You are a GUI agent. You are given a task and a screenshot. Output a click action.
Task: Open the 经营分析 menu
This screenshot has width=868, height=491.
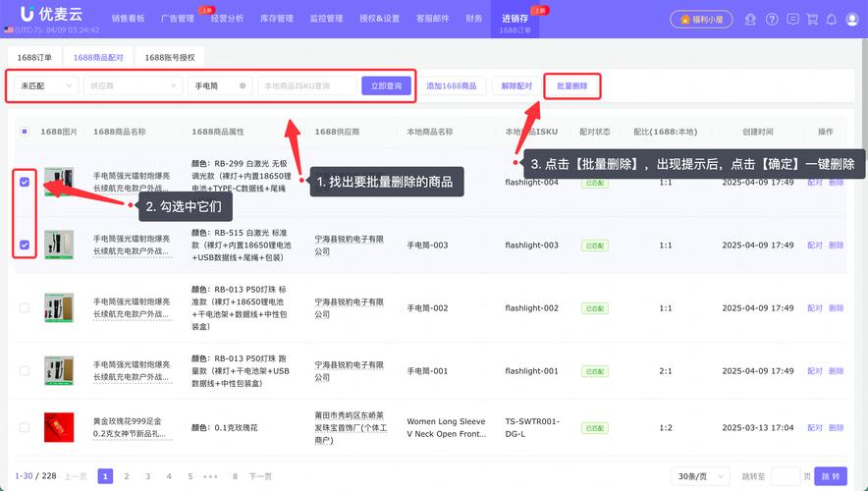(227, 19)
